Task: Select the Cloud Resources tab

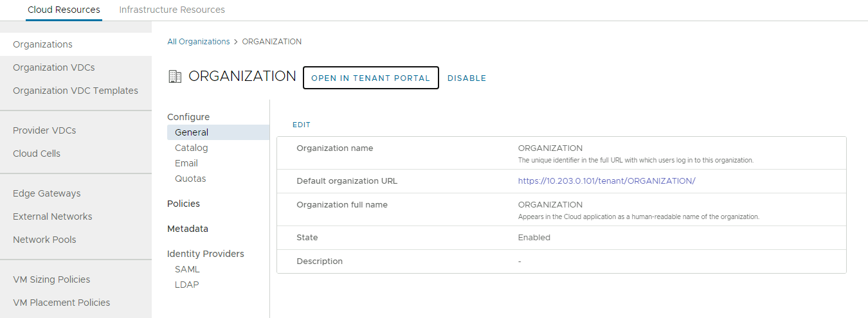Action: (x=64, y=10)
